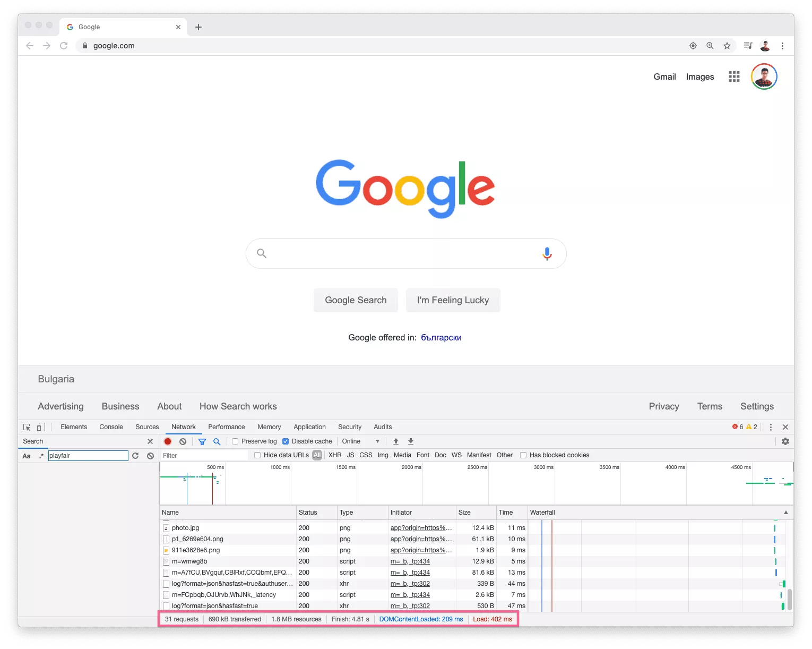
Task: Filter requests by XHR type
Action: [335, 455]
